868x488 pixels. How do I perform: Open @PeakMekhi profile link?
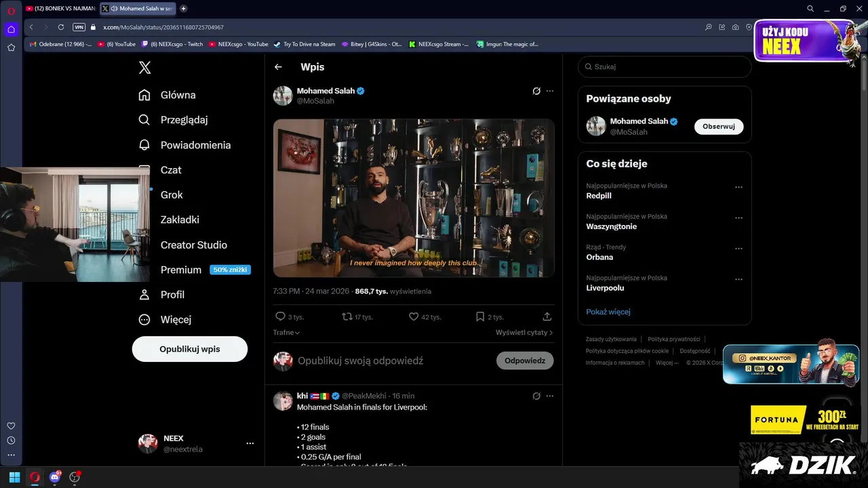[x=363, y=396]
